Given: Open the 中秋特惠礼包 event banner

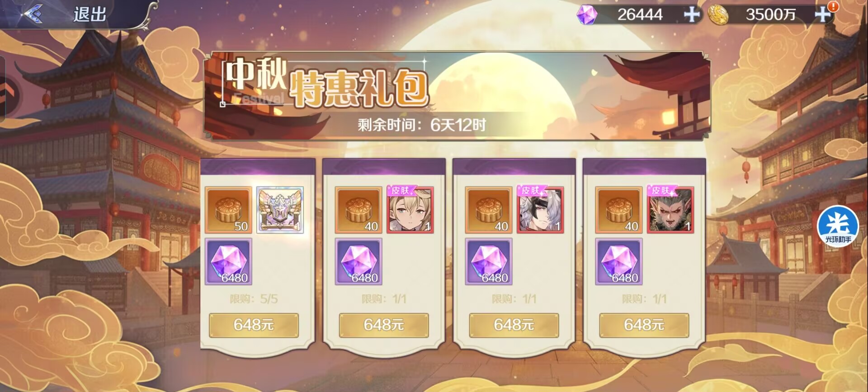Looking at the screenshot, I should 457,96.
